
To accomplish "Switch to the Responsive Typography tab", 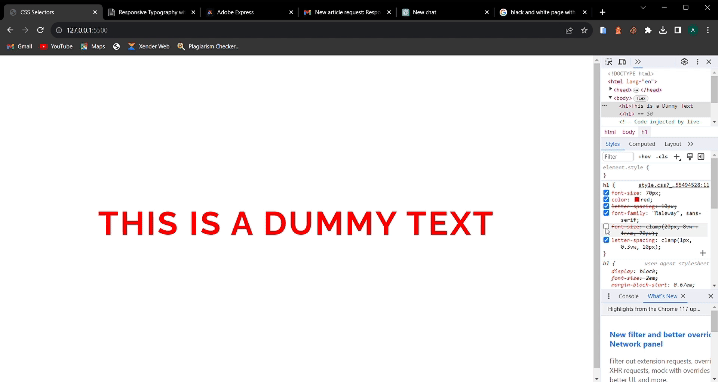I will [x=151, y=12].
